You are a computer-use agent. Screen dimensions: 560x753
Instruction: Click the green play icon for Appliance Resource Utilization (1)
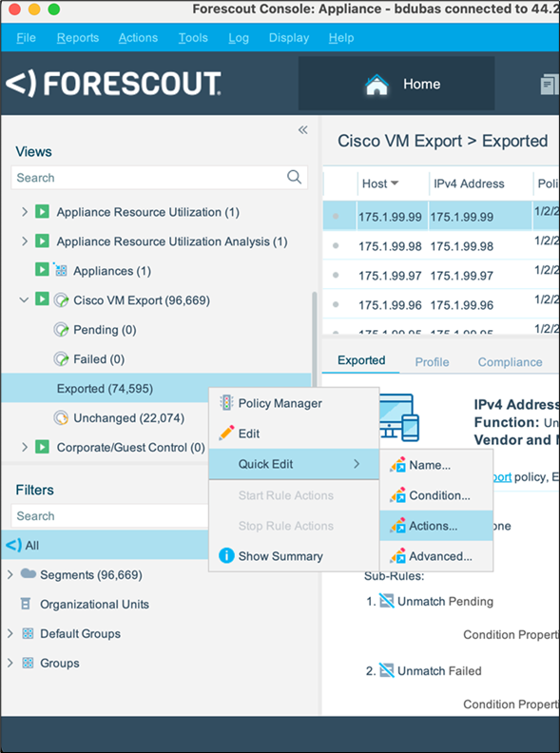[x=42, y=212]
